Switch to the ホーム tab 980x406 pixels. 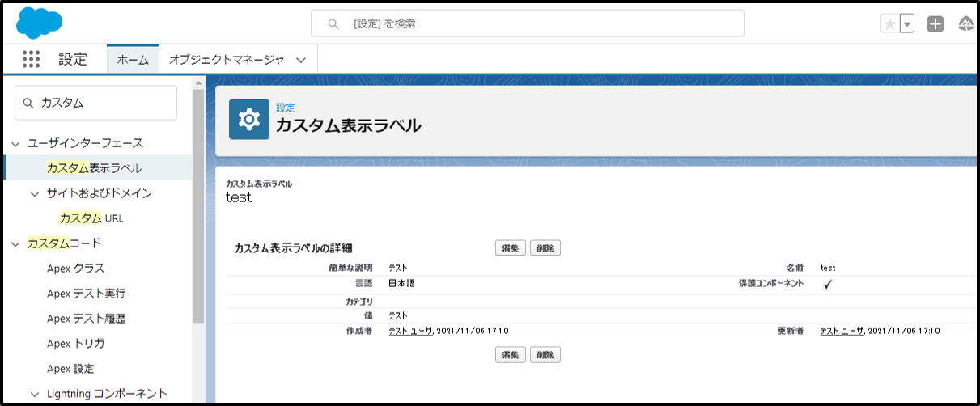[x=133, y=60]
